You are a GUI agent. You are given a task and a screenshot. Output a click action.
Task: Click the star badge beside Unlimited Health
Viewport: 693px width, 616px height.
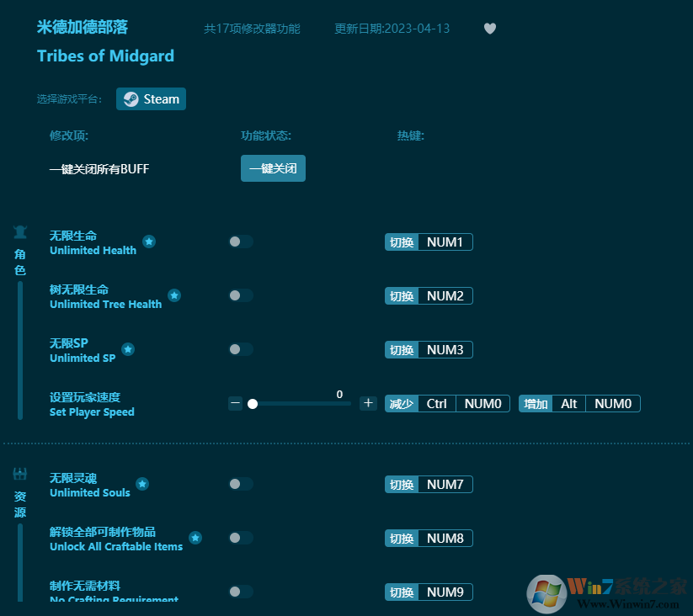149,242
